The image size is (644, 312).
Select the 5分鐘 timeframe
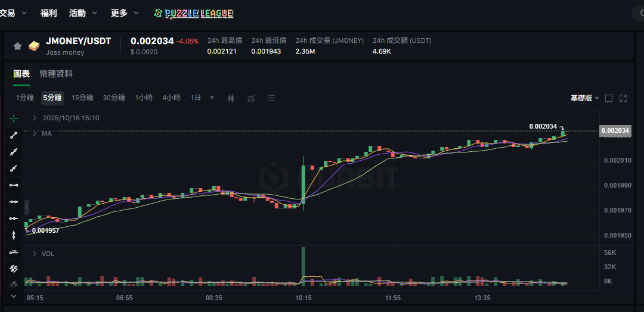(x=52, y=98)
